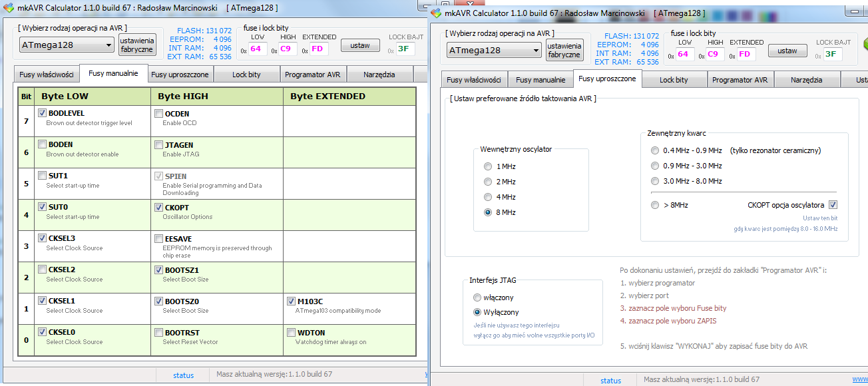Click 'ustawienia fabryczne' button in right window
868x386 pixels.
564,50
